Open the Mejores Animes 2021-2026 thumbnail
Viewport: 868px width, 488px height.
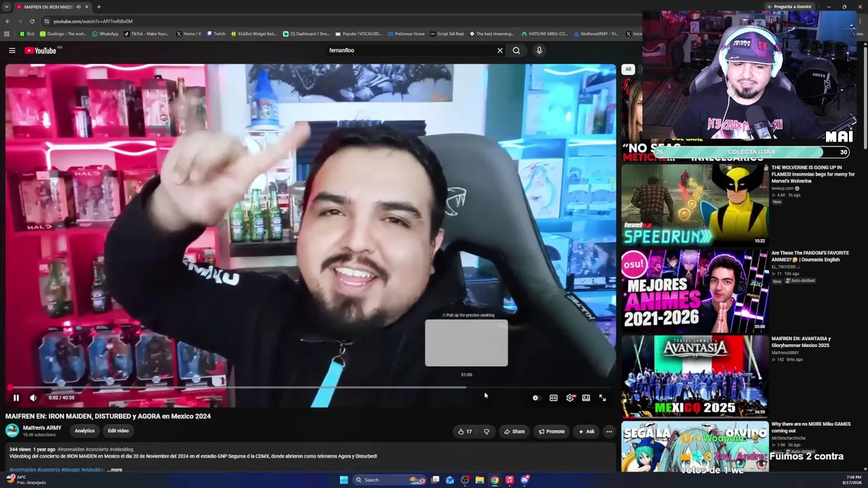point(694,290)
